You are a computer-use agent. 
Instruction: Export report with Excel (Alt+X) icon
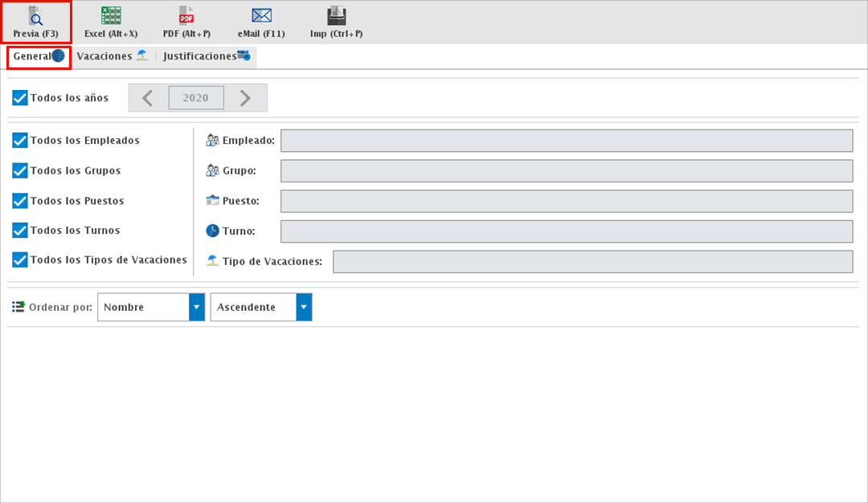(x=111, y=15)
